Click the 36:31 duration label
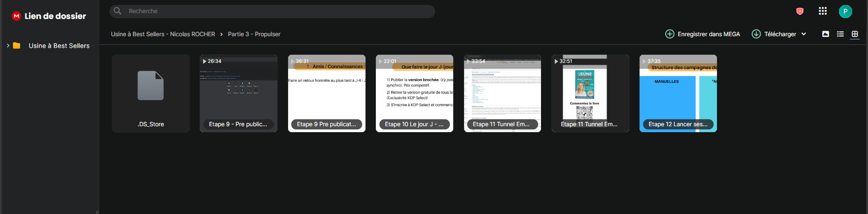 click(x=302, y=61)
